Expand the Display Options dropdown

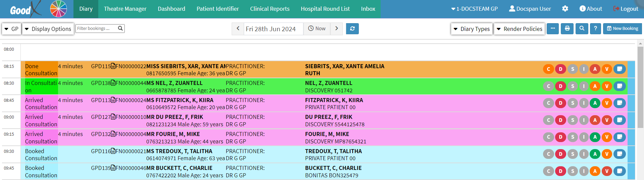(48, 29)
